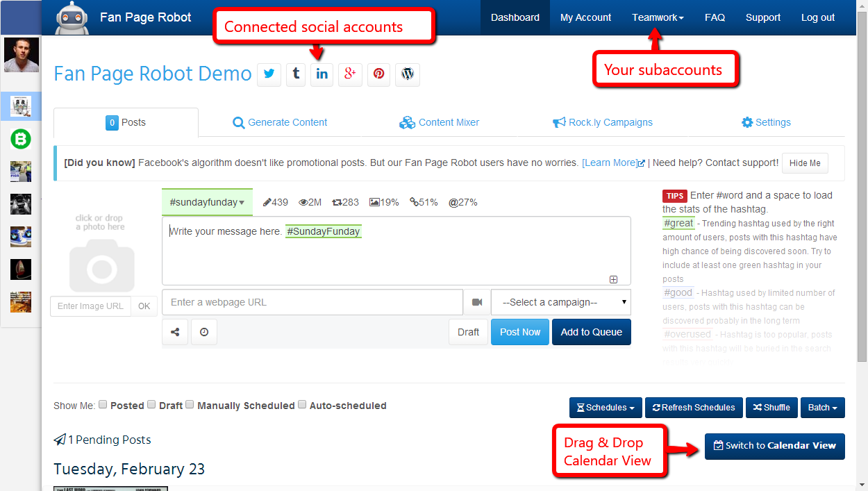This screenshot has width=868, height=491.
Task: Click the #SundayFunday tag in message box
Action: coord(324,231)
